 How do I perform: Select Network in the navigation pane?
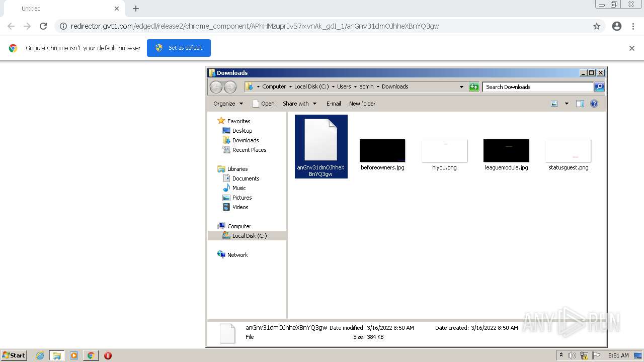pyautogui.click(x=237, y=255)
